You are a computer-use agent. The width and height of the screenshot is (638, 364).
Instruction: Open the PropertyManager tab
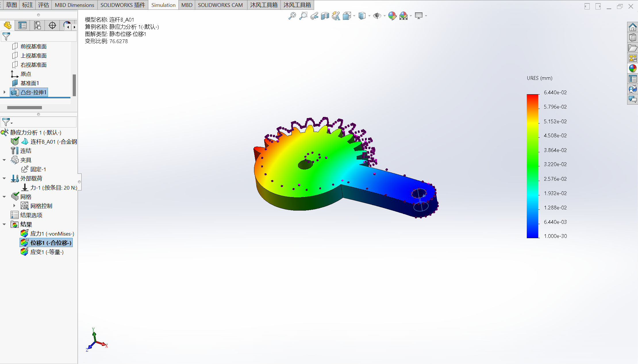pos(22,26)
